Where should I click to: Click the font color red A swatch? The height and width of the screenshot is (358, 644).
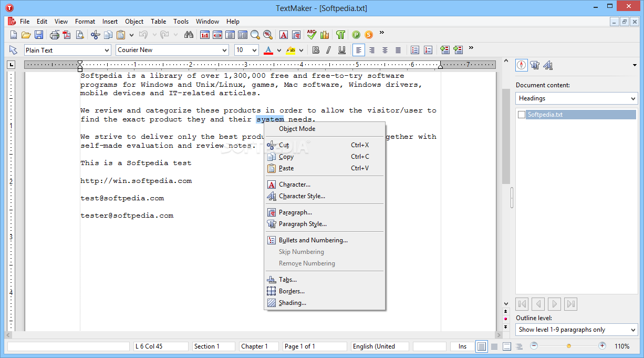[x=268, y=50]
